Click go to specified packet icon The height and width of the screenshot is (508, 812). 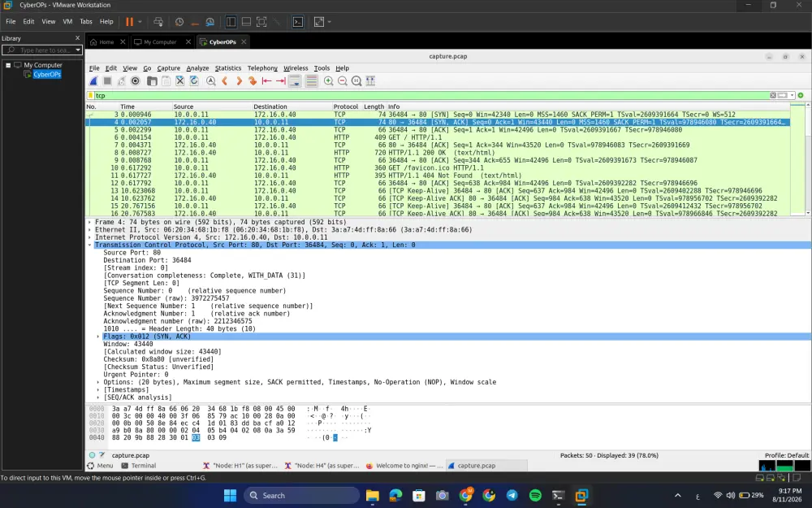[253, 80]
